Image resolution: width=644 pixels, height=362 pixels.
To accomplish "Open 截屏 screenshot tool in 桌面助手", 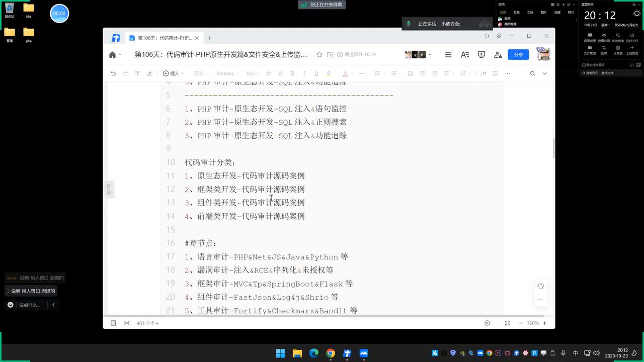I will pyautogui.click(x=604, y=50).
